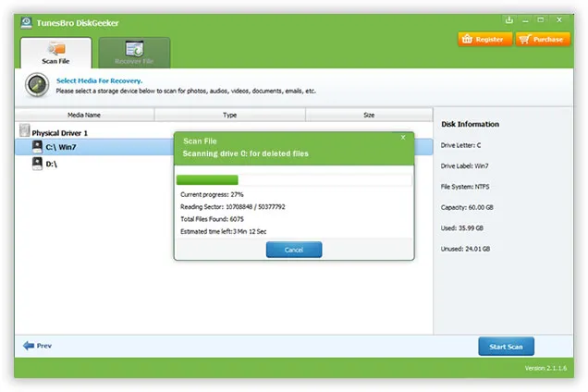The image size is (588, 392).
Task: Click the D:\ drive icon
Action: tap(37, 163)
